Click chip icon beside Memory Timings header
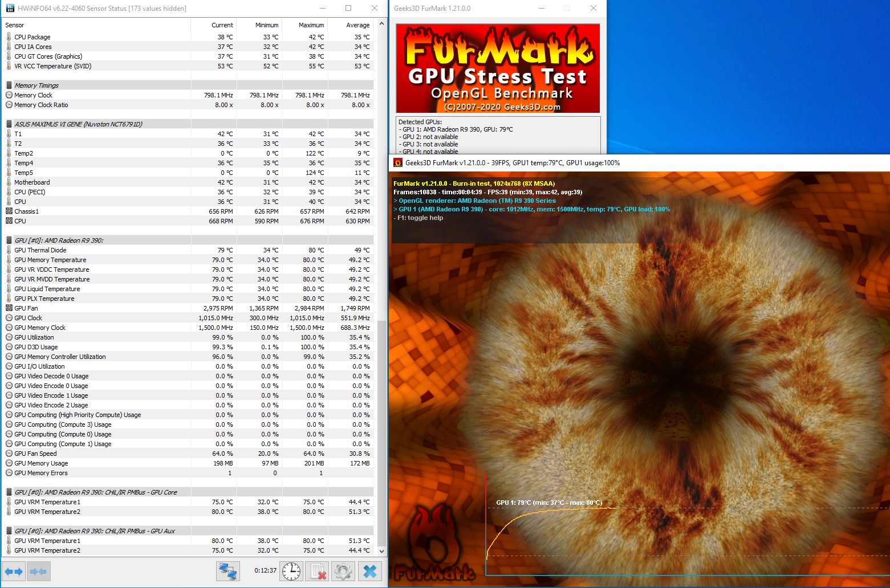Image resolution: width=890 pixels, height=588 pixels. click(x=9, y=85)
